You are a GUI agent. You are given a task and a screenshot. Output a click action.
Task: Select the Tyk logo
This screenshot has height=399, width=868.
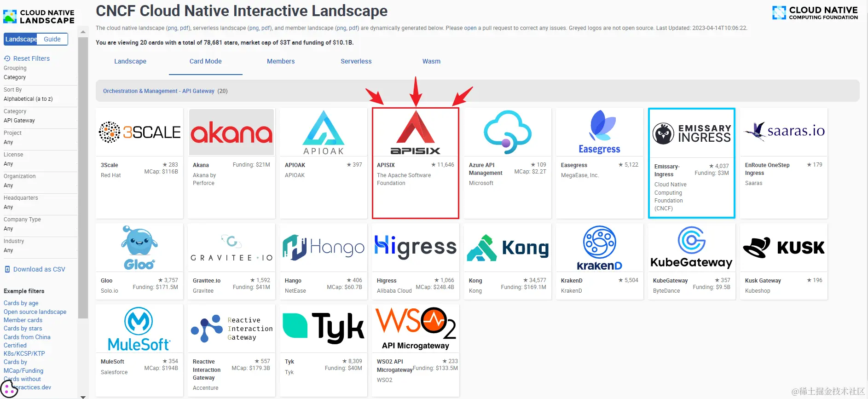[x=324, y=329]
